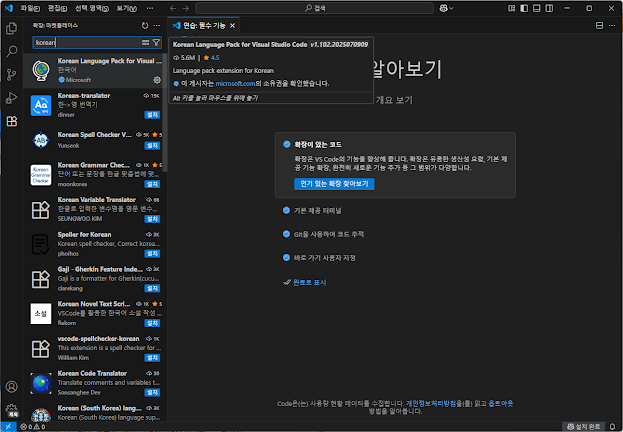Click the Korean Novel Text 소설 thumbnail
This screenshot has width=623, height=432.
[x=41, y=314]
